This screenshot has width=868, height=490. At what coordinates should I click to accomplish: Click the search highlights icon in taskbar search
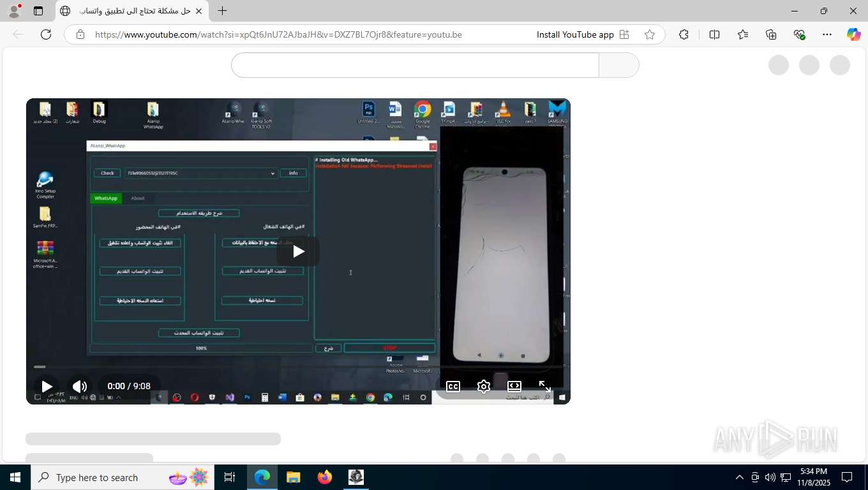point(189,477)
